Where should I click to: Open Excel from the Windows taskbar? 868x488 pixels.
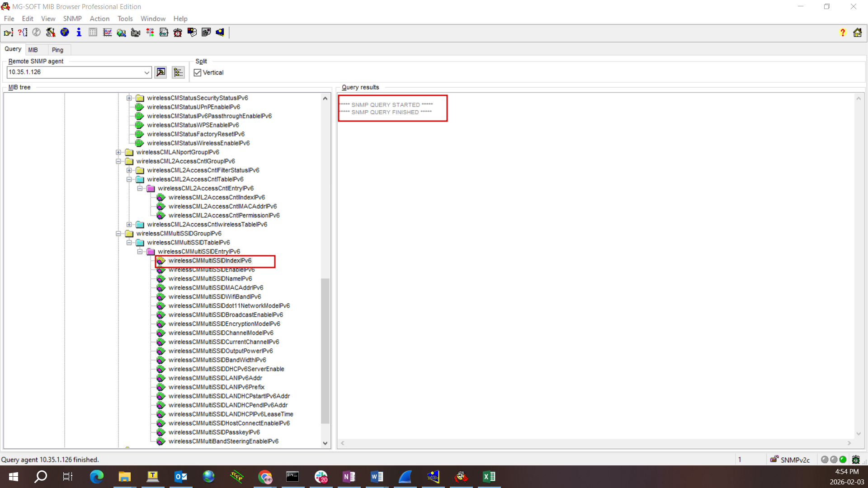(489, 476)
